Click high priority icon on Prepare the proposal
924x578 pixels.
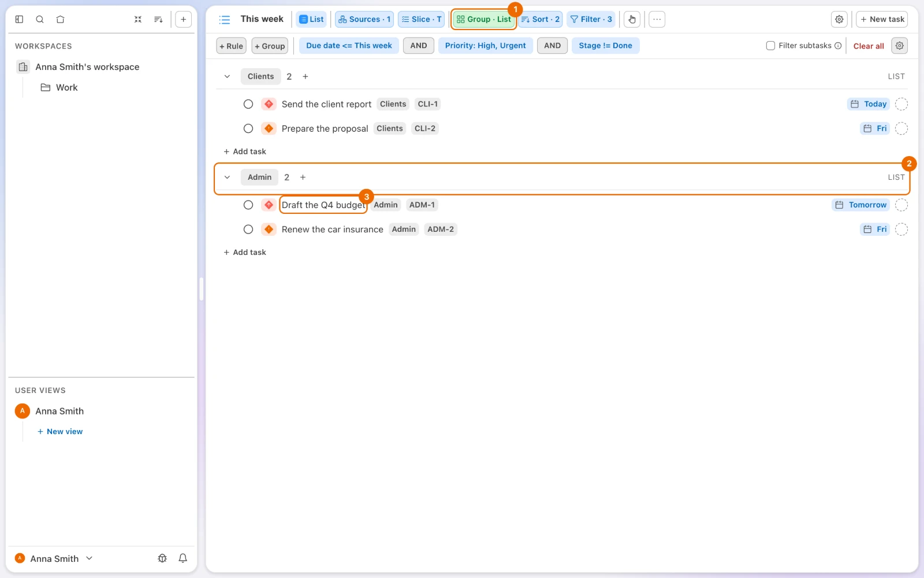tap(269, 128)
